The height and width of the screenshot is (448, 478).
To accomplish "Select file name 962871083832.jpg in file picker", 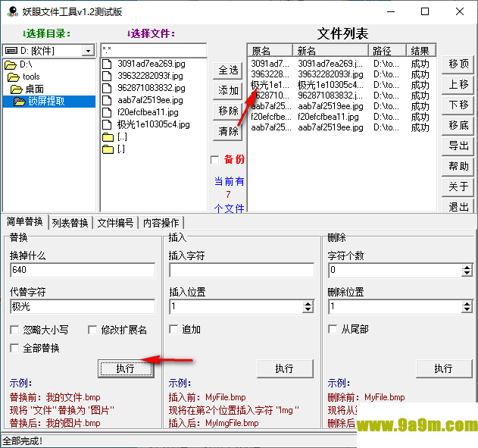I will point(152,88).
